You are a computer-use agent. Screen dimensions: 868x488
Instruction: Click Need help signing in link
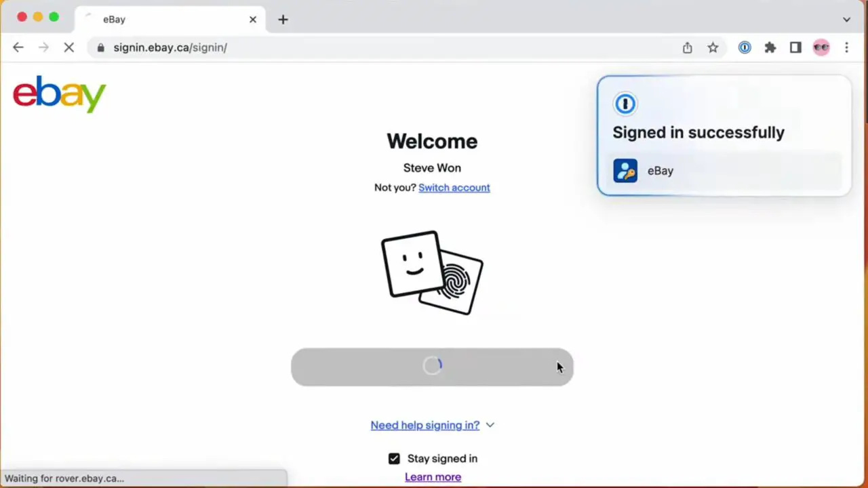pyautogui.click(x=425, y=425)
